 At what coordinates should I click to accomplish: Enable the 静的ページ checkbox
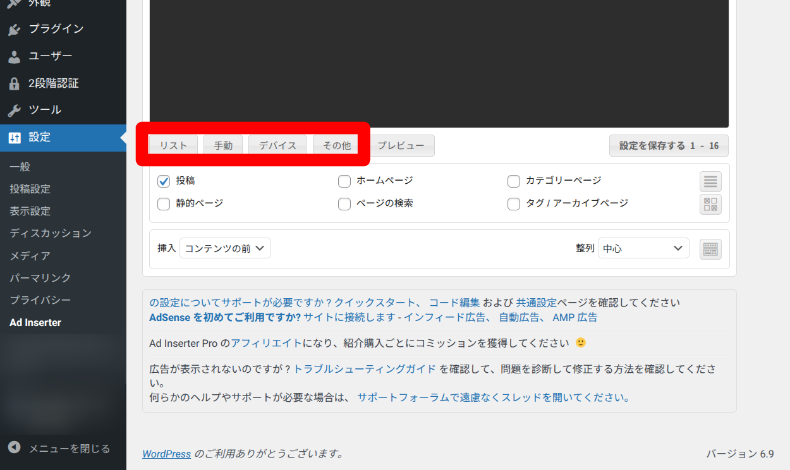(163, 204)
